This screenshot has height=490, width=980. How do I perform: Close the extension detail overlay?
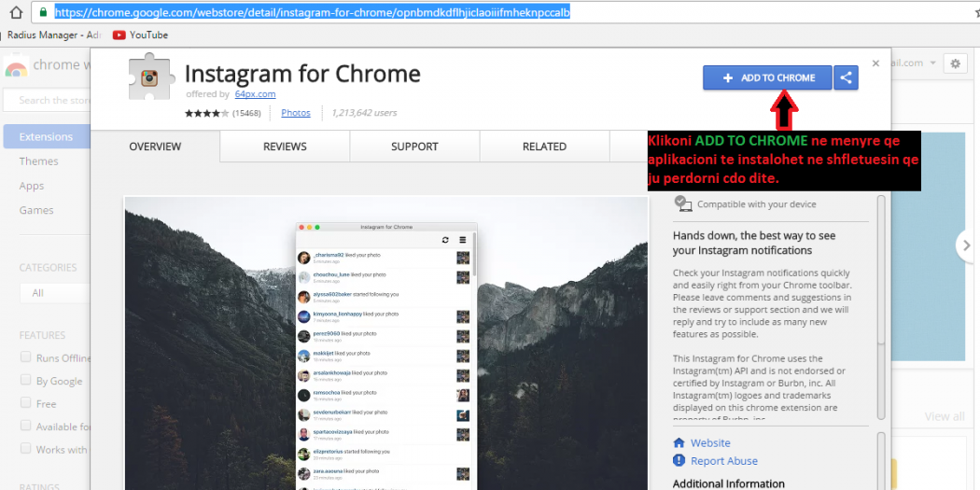click(x=875, y=63)
